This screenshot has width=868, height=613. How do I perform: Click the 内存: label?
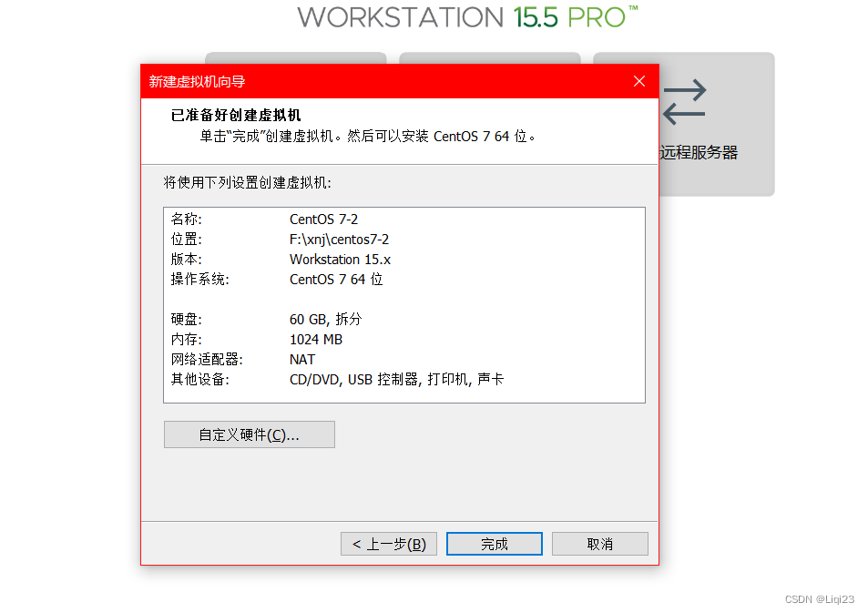click(186, 340)
